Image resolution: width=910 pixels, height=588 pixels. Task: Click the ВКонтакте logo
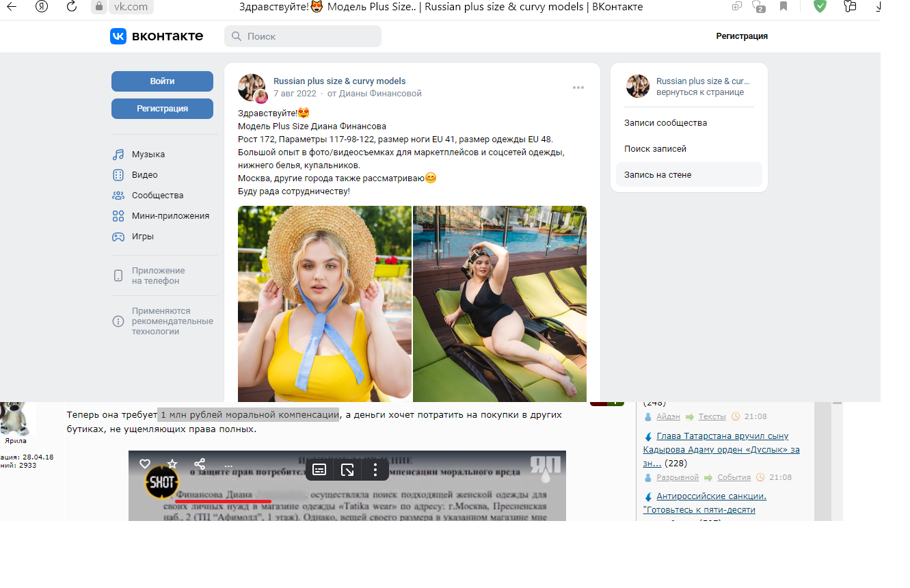click(x=157, y=36)
